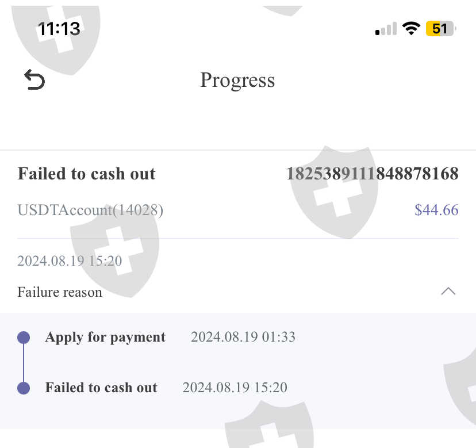Tap the back arrow icon

[x=34, y=79]
